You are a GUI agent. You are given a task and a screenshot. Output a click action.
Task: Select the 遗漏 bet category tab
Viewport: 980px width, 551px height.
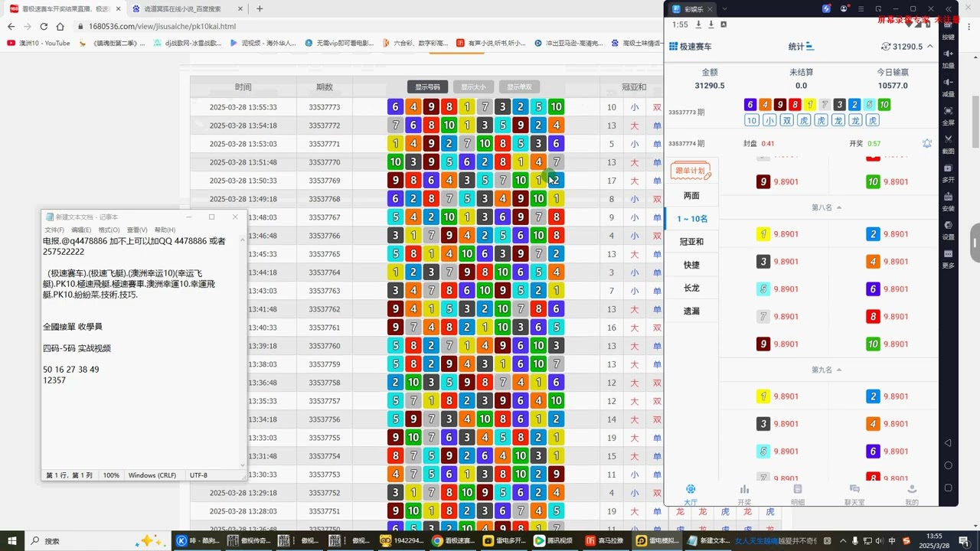click(691, 311)
